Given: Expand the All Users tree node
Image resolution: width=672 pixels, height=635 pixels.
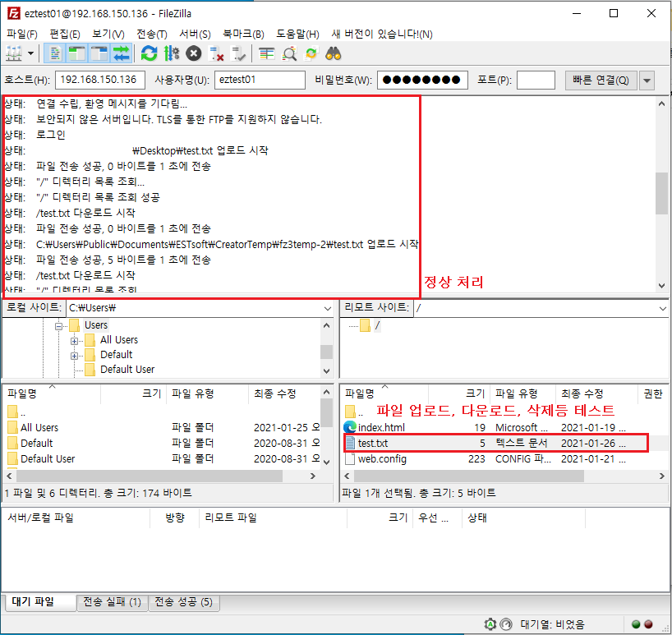Looking at the screenshot, I should tap(74, 341).
